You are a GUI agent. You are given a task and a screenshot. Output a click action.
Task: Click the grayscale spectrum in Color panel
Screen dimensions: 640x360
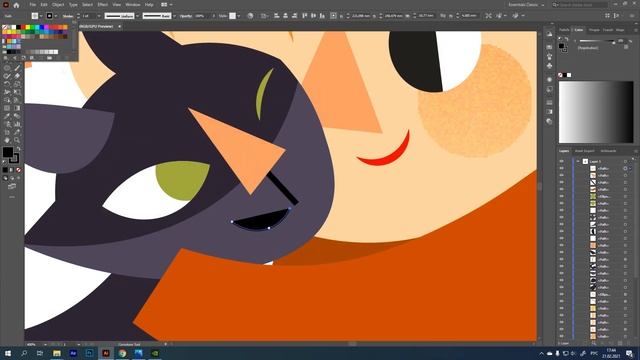click(x=596, y=111)
